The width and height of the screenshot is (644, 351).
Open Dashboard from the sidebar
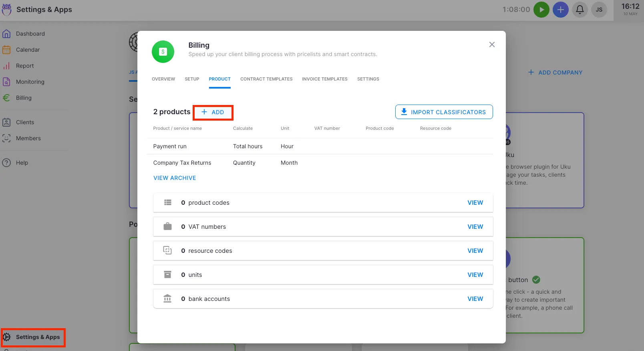click(30, 34)
